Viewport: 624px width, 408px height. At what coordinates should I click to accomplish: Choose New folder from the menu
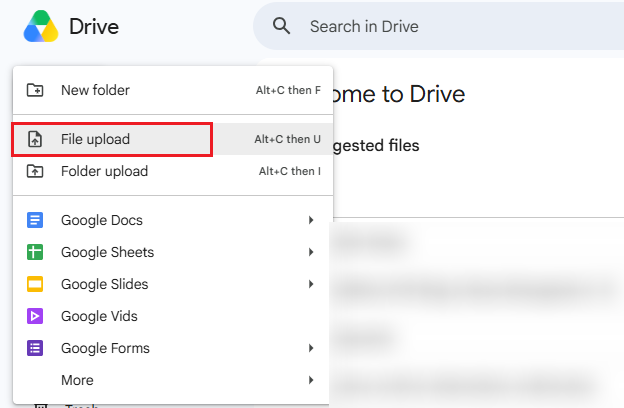click(173, 90)
